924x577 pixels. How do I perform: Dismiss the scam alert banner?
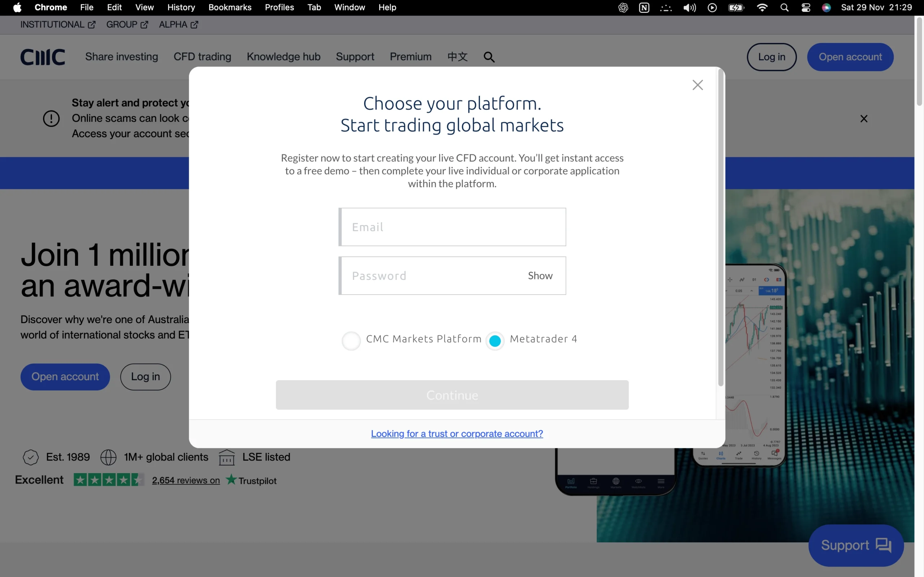coord(864,119)
